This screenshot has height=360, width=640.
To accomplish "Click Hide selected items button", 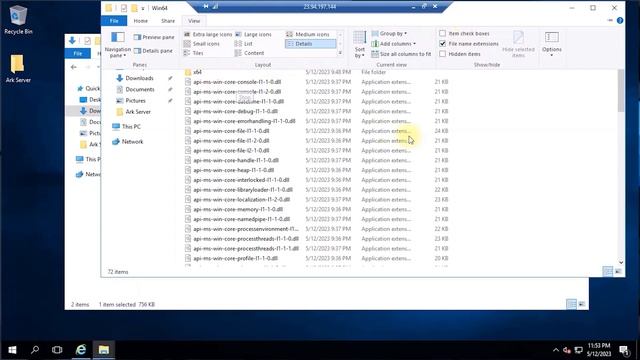I will [518, 44].
